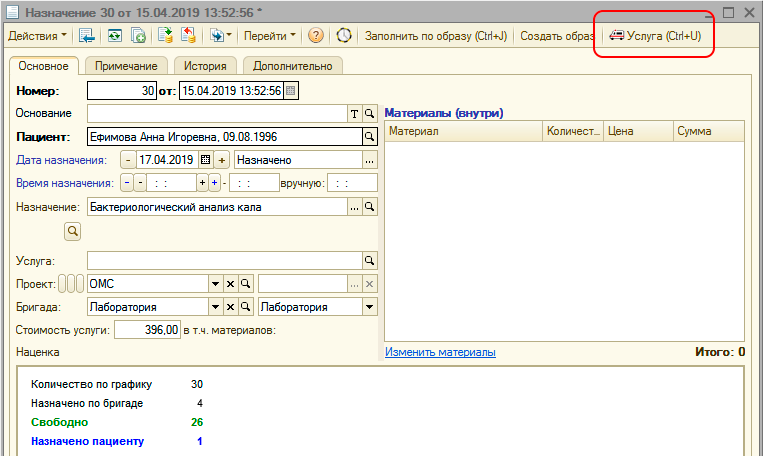Click magnifier icon in Услуга field

pos(369,260)
